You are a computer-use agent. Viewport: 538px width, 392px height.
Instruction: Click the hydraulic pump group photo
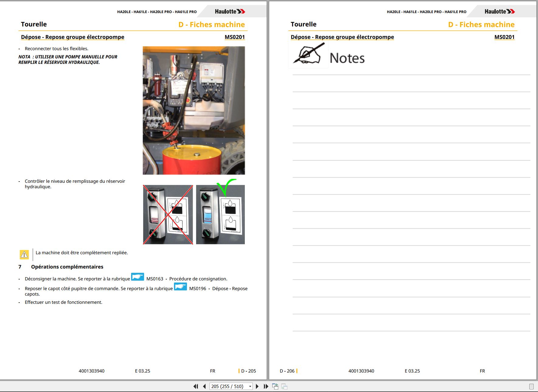[x=194, y=110]
